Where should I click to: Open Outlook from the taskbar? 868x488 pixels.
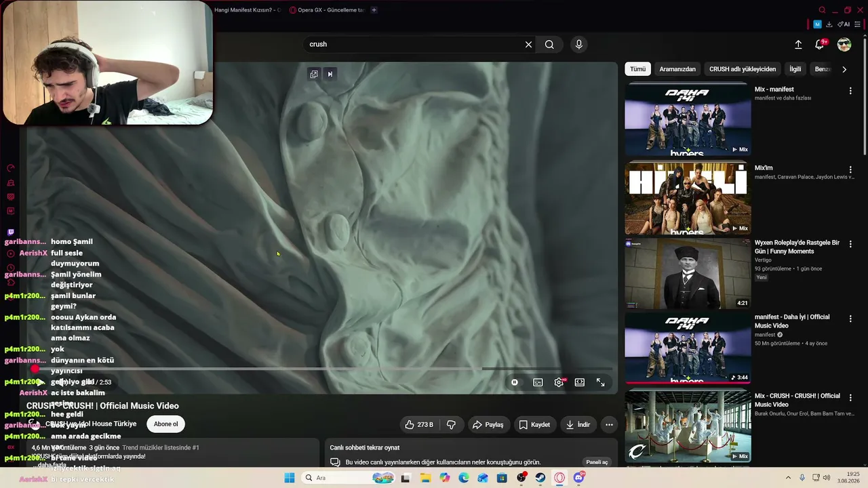tap(483, 478)
